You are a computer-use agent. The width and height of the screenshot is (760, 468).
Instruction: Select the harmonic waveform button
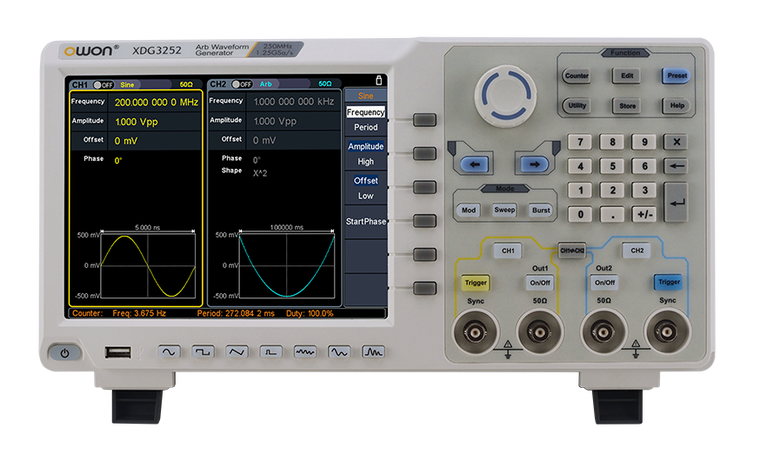pyautogui.click(x=373, y=352)
